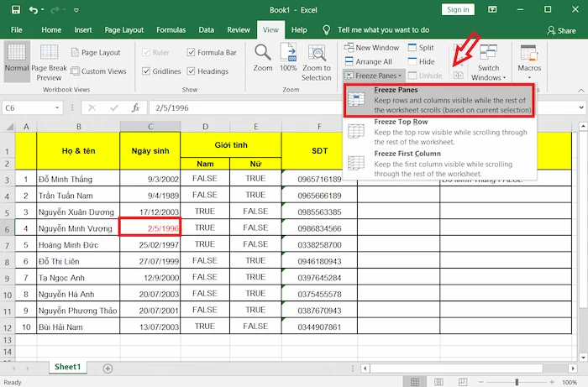This screenshot has width=588, height=387.
Task: Expand the Freeze Panes dropdown
Action: coord(374,76)
